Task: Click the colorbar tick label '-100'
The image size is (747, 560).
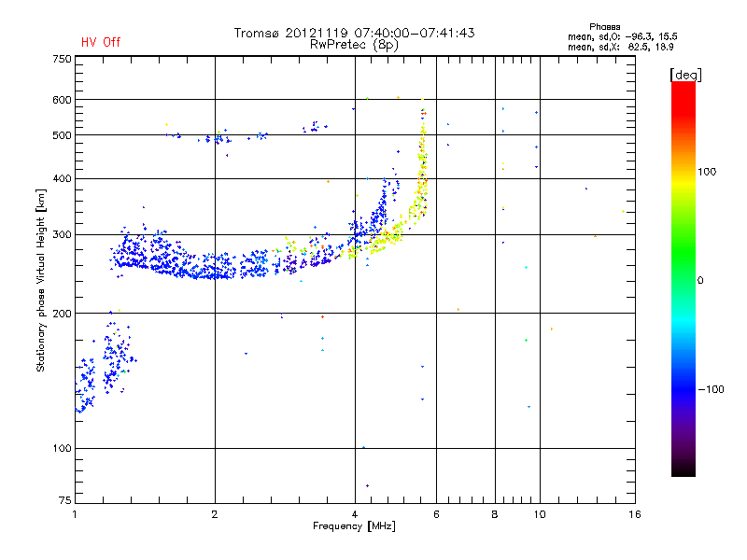Action: [x=711, y=389]
